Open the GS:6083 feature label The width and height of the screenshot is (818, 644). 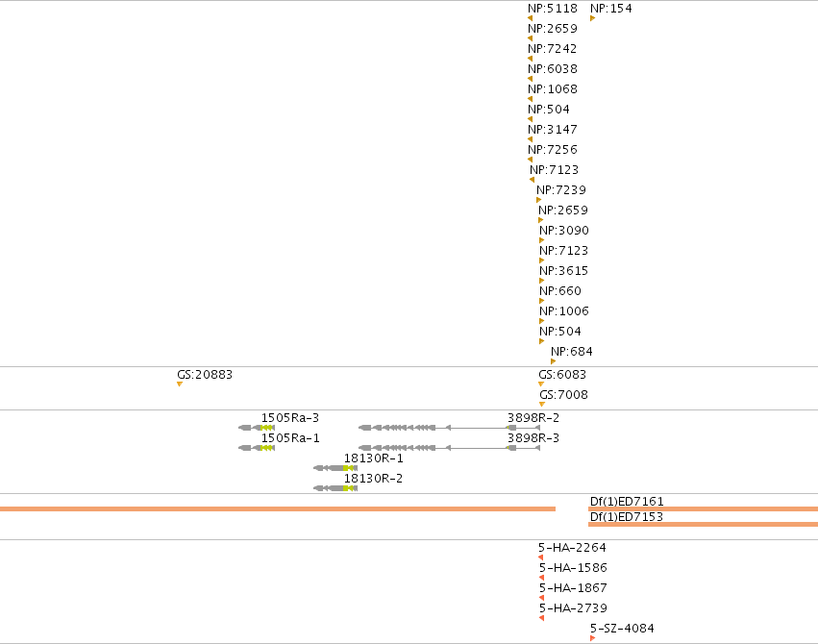pyautogui.click(x=562, y=375)
